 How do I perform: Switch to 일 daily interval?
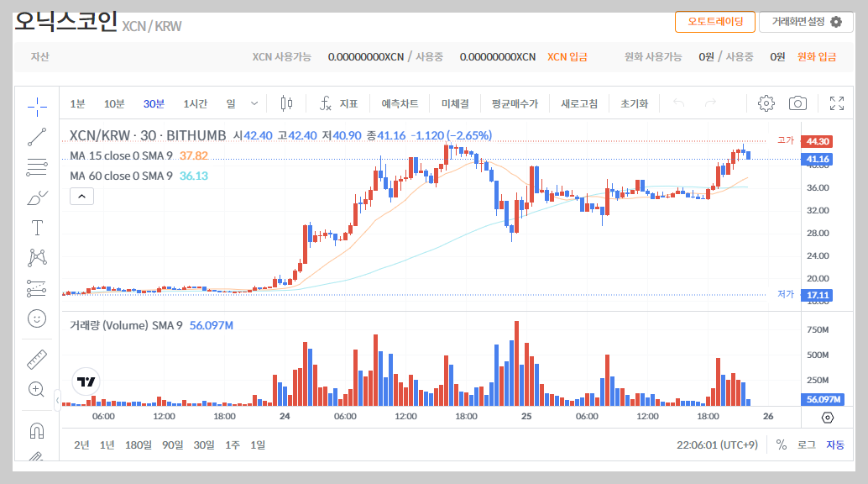(231, 103)
